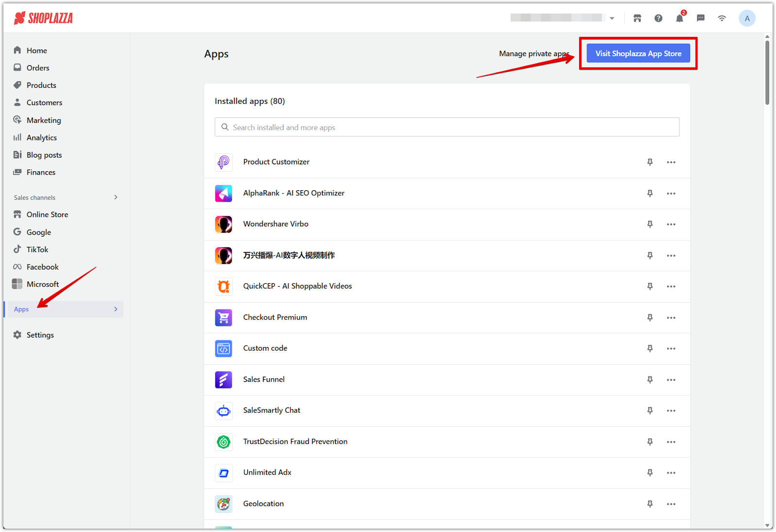Open Products in the sidebar
Screen dimensions: 776x532
[x=41, y=85]
